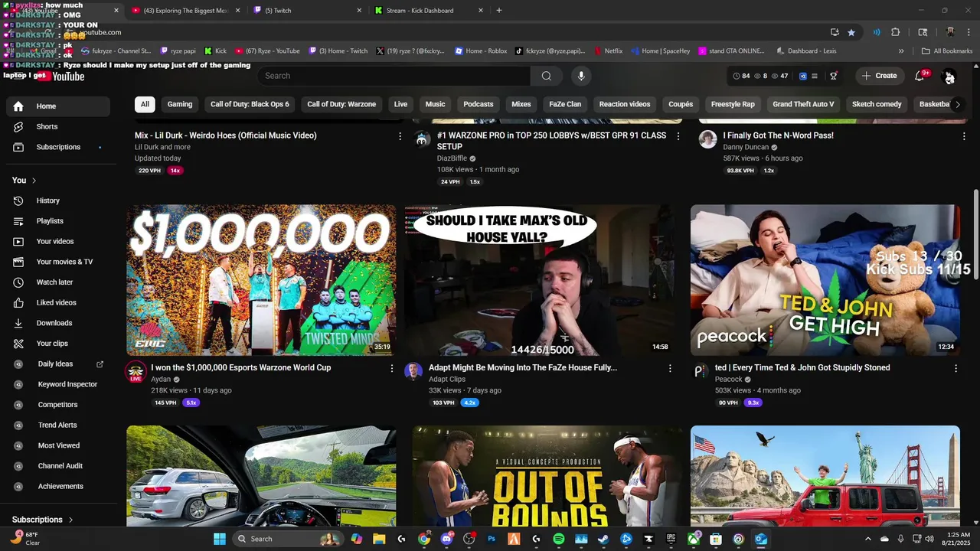Click the YouTube search magnifier button
The height and width of the screenshot is (551, 980).
(x=546, y=76)
